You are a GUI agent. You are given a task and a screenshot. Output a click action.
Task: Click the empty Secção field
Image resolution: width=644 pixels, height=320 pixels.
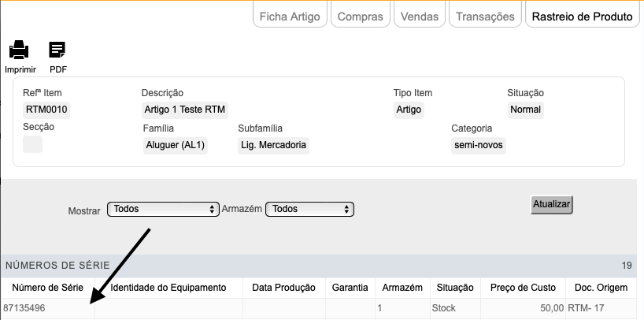32,144
